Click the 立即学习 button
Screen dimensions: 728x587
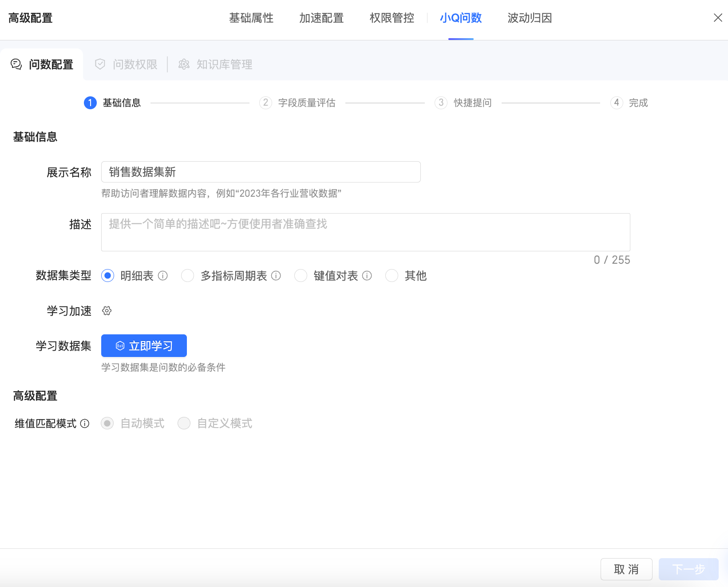144,345
